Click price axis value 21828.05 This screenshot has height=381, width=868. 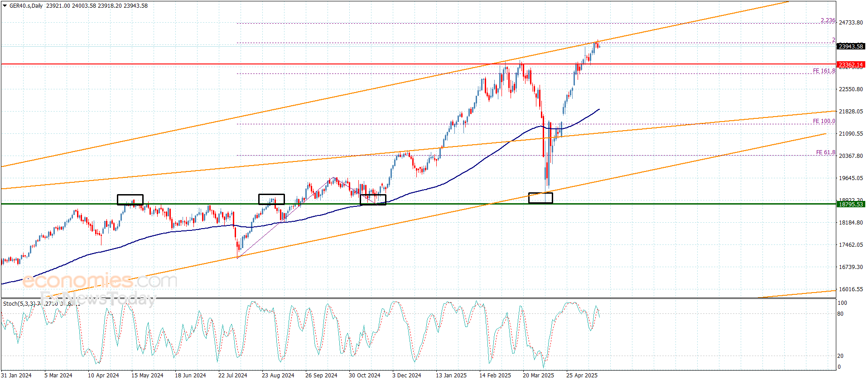click(851, 112)
